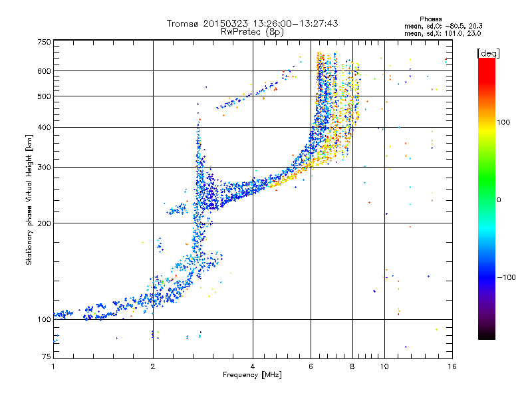Click y-axis tick label '400'

(x=44, y=128)
